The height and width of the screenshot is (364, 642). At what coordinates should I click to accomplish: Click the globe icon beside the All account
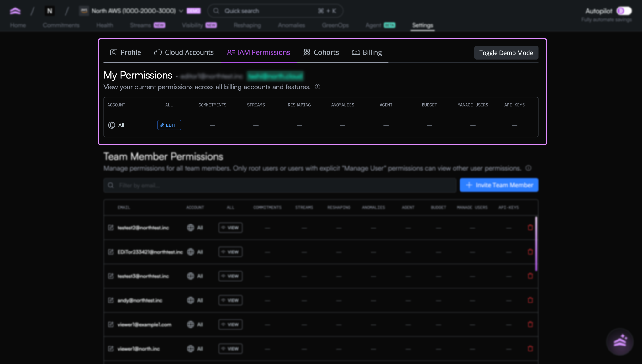tap(112, 125)
